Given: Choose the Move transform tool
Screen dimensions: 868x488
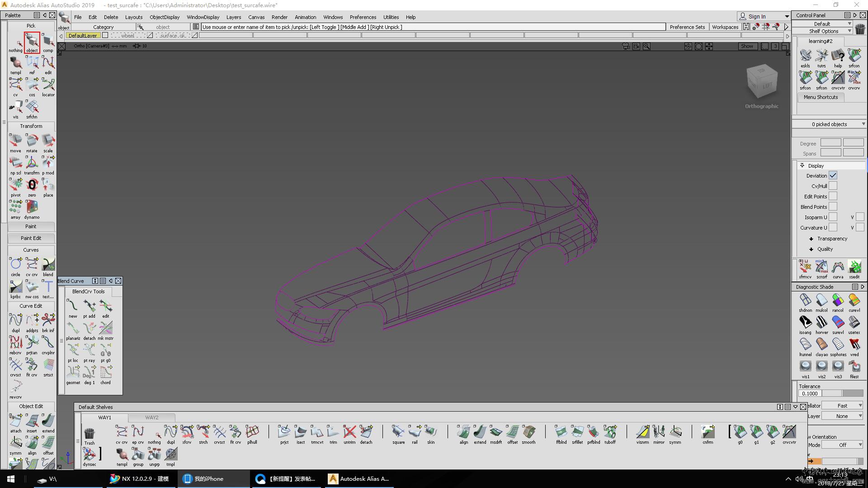Looking at the screenshot, I should pos(15,143).
